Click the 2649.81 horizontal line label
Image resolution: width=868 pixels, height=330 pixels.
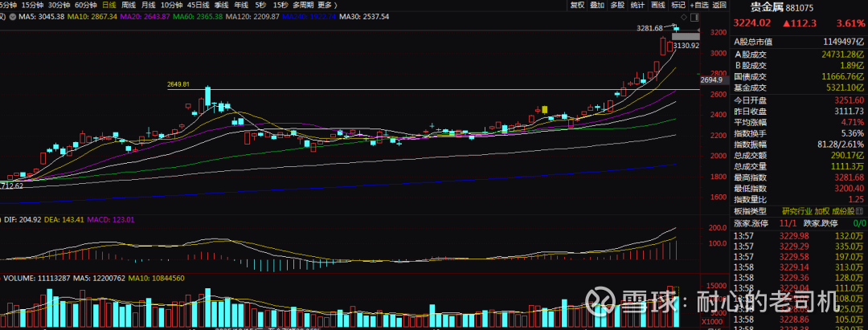178,84
